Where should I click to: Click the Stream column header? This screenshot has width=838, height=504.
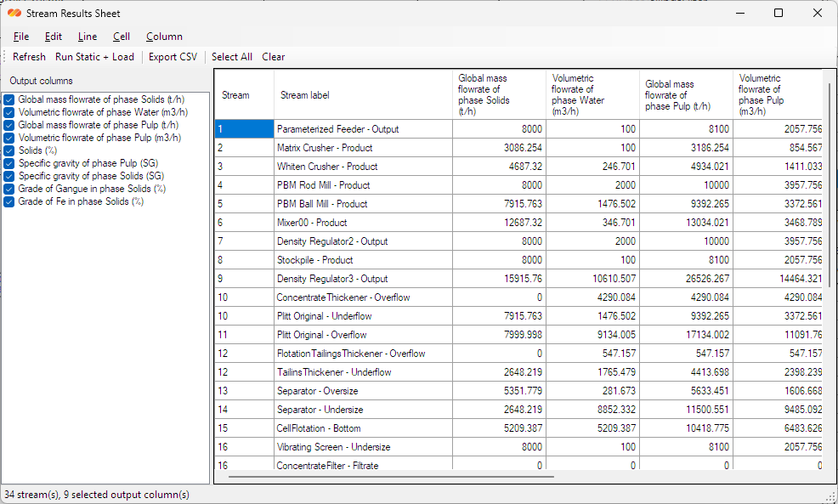tap(244, 94)
